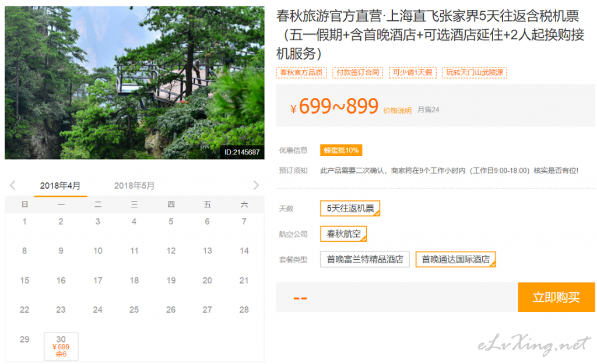
Task: Click the 日 weekday column header
Action: [x=24, y=204]
